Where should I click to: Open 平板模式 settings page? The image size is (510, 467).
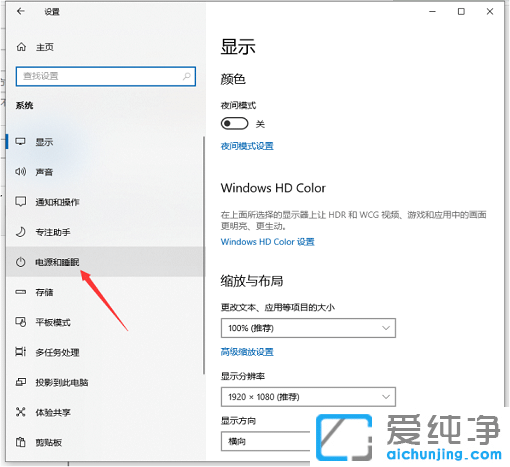(105, 322)
